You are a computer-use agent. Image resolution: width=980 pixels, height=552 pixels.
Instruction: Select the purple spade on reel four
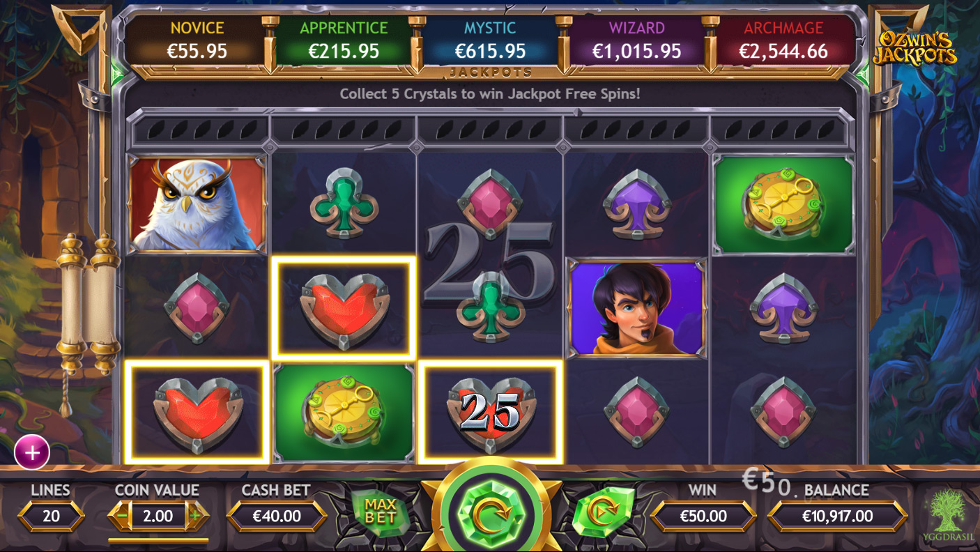click(637, 204)
